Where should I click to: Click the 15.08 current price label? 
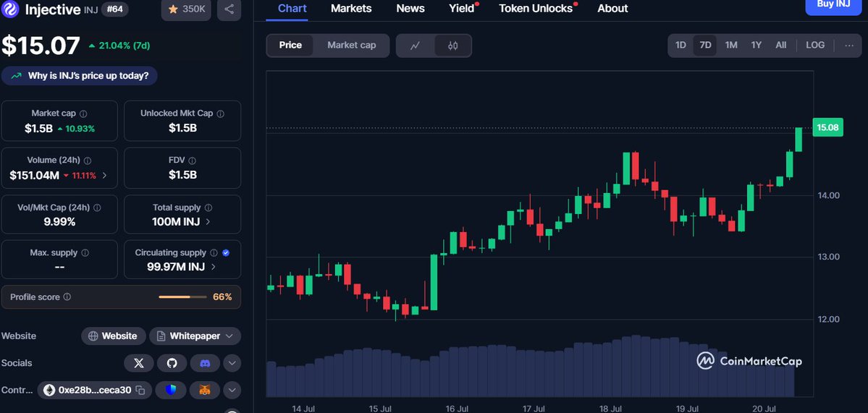pyautogui.click(x=827, y=128)
